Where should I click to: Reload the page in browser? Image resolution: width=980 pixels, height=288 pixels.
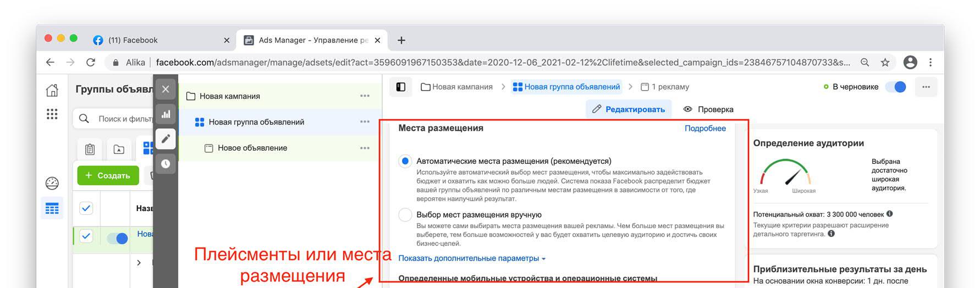91,63
